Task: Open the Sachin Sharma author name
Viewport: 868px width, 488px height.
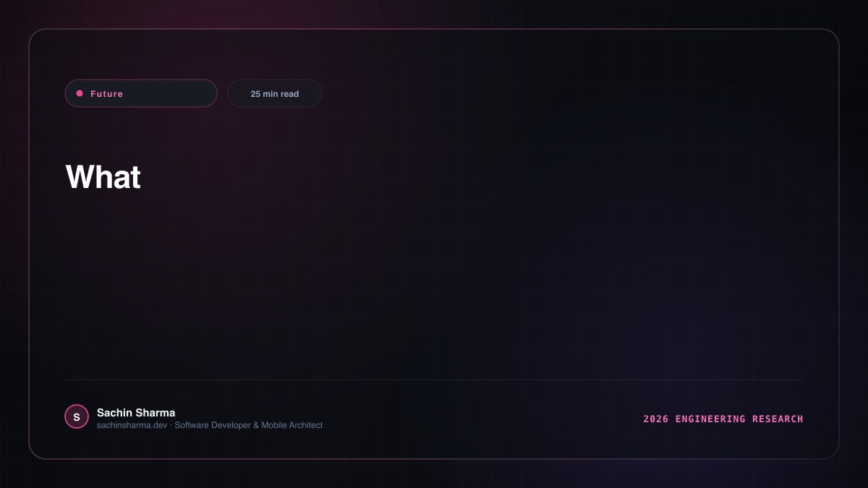Action: click(x=136, y=413)
